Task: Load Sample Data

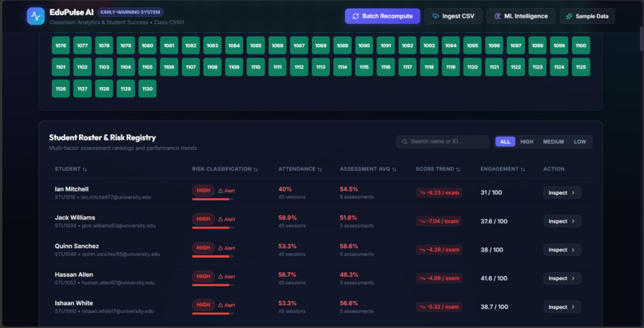Action: (x=587, y=16)
